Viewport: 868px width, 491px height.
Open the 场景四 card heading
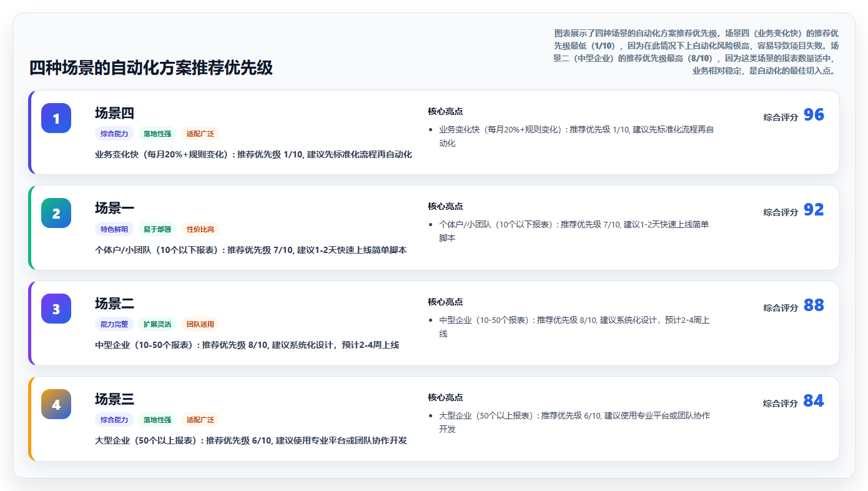click(x=114, y=113)
